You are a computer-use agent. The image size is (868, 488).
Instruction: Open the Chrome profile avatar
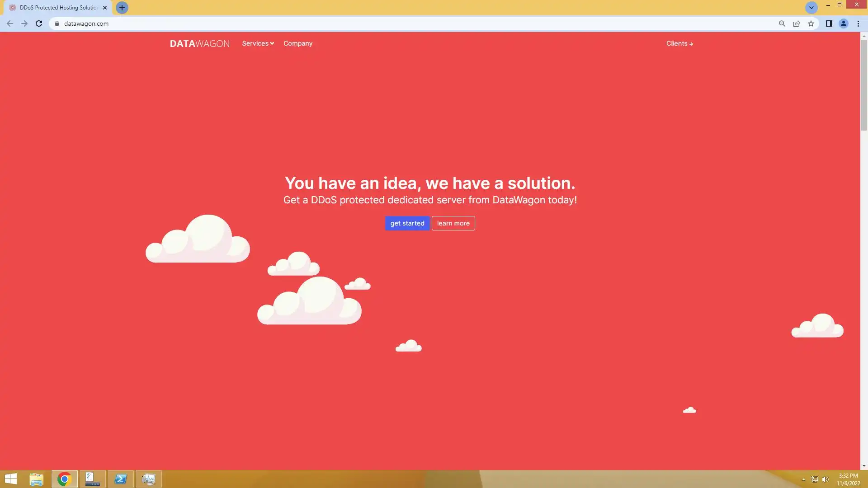click(x=843, y=23)
